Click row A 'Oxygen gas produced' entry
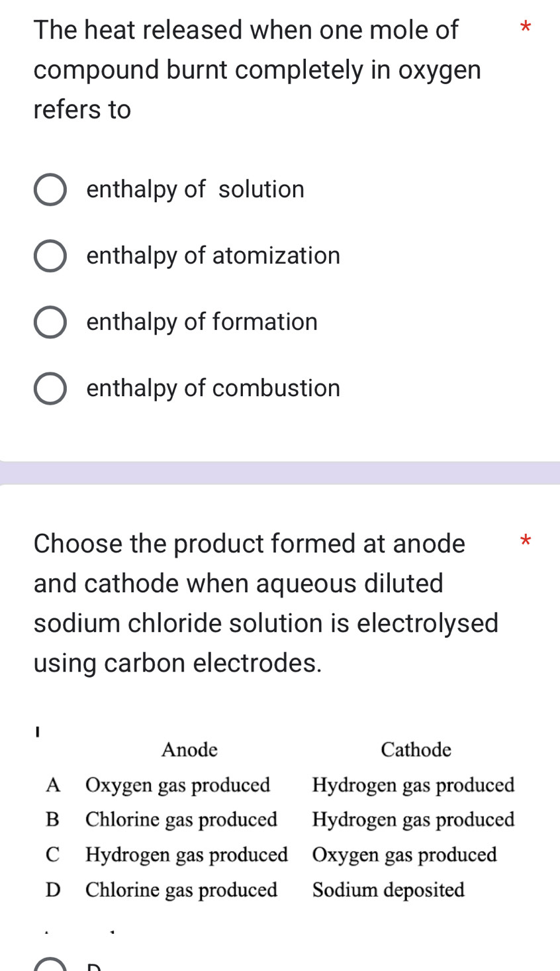This screenshot has height=971, width=560. pyautogui.click(x=177, y=784)
